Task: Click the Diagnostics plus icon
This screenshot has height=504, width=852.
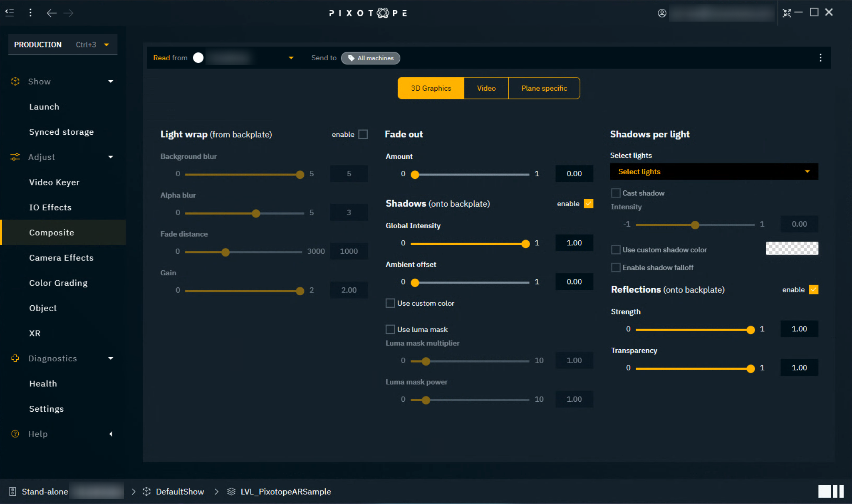Action: [15, 358]
